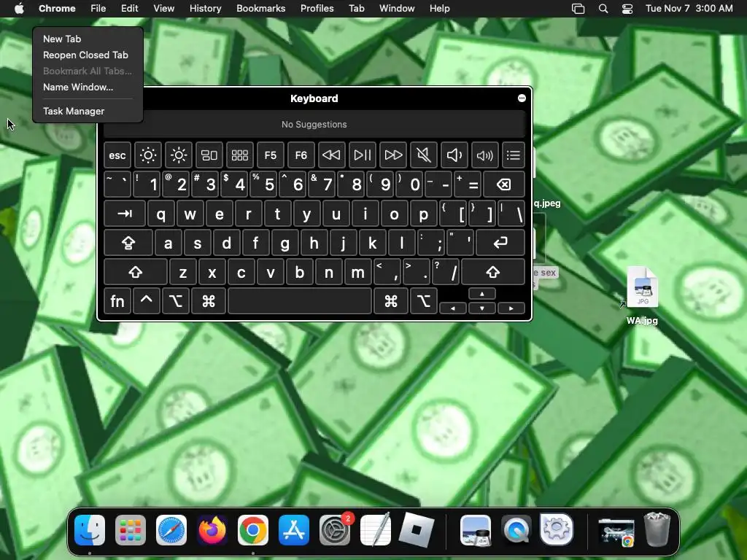
Task: Tap the mute key on the keyboard
Action: click(424, 155)
